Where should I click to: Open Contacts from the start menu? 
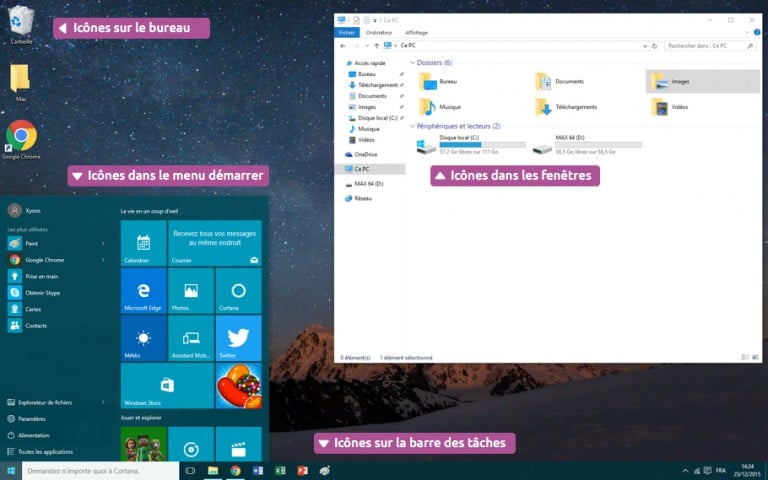pos(54,326)
